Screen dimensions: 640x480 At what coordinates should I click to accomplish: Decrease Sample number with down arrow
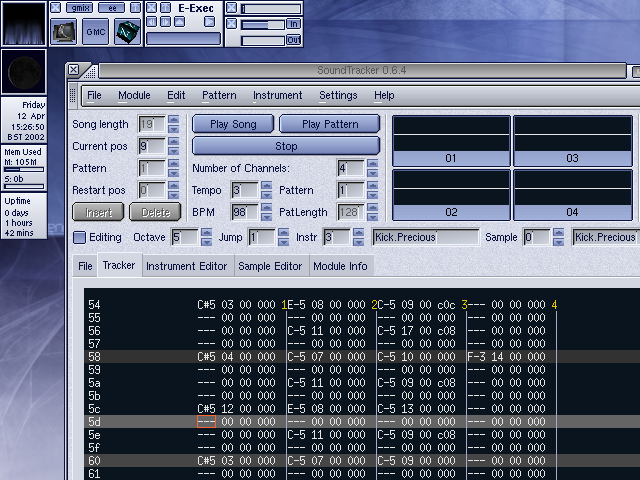click(558, 242)
